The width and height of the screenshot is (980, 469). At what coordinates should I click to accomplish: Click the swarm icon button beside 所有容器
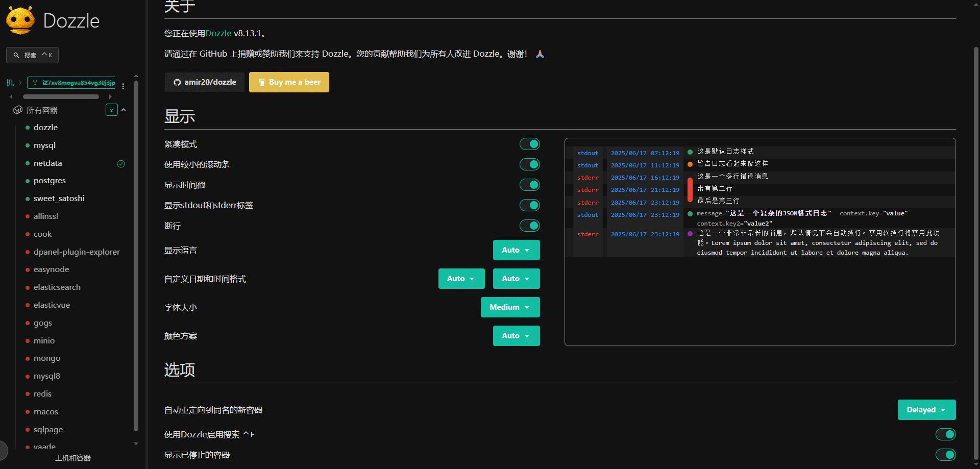[x=111, y=110]
